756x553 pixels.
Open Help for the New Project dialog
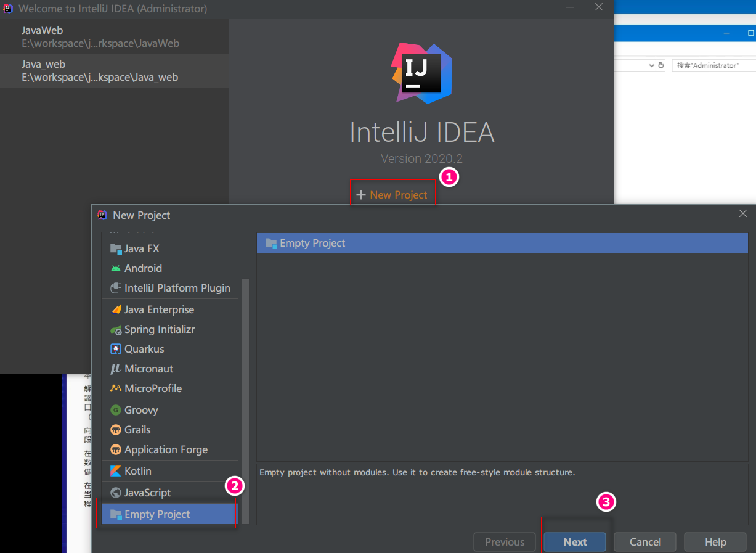[715, 542]
